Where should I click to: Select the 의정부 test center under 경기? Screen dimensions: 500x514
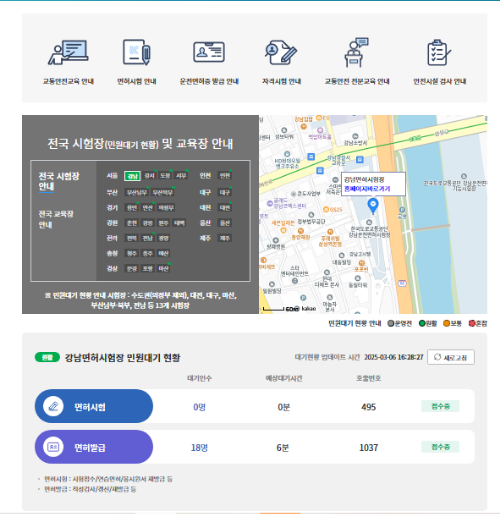(166, 208)
